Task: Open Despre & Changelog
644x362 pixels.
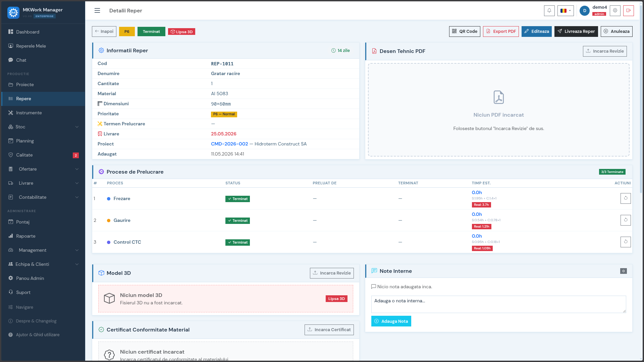Action: (x=43, y=321)
